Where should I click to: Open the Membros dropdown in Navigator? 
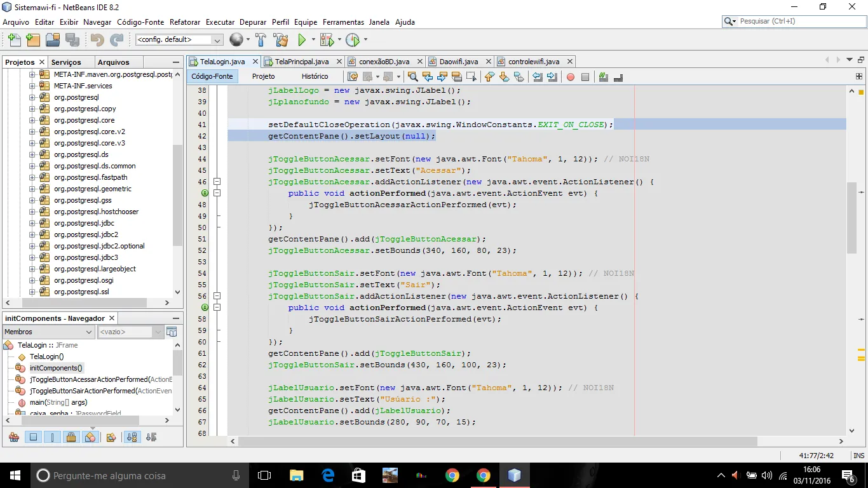(x=48, y=332)
